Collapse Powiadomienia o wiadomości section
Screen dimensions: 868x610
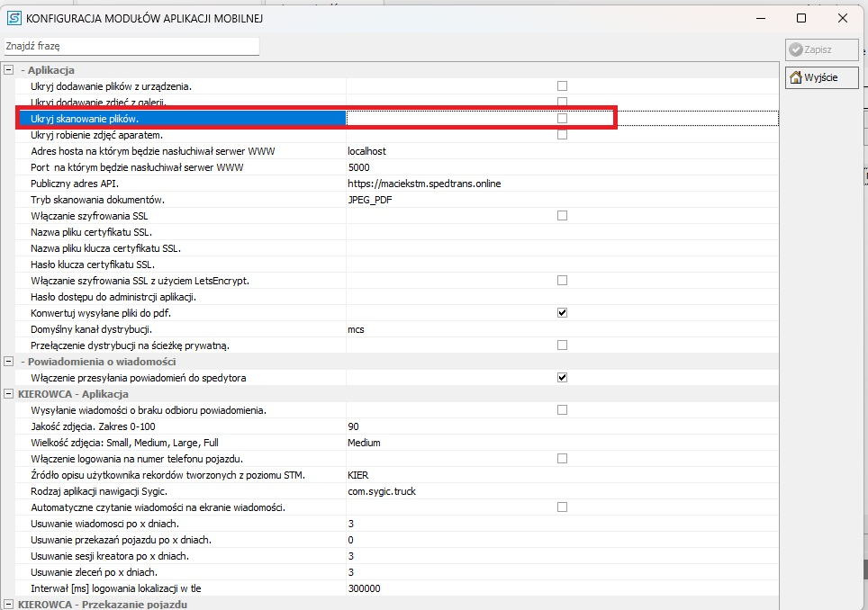pyautogui.click(x=8, y=362)
